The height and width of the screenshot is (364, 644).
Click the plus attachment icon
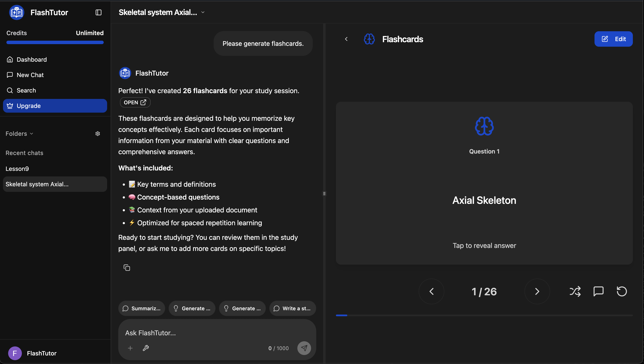pyautogui.click(x=130, y=348)
